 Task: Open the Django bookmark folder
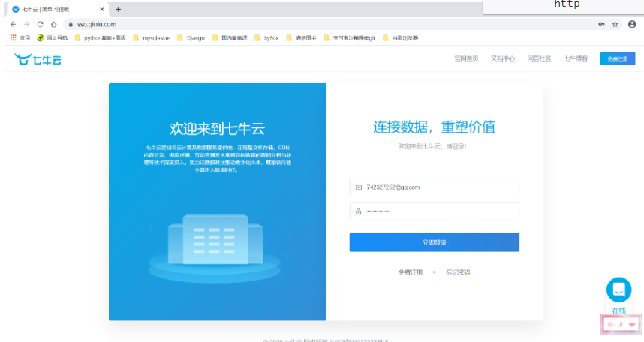(191, 37)
